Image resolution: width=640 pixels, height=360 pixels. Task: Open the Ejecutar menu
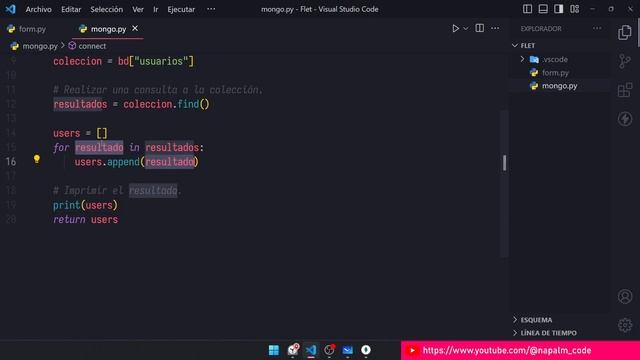181,9
